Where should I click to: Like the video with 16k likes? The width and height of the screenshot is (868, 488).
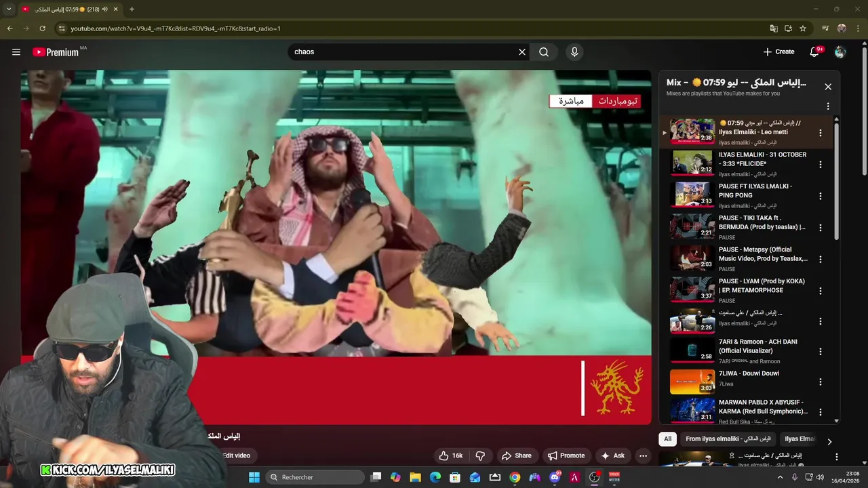pyautogui.click(x=451, y=455)
